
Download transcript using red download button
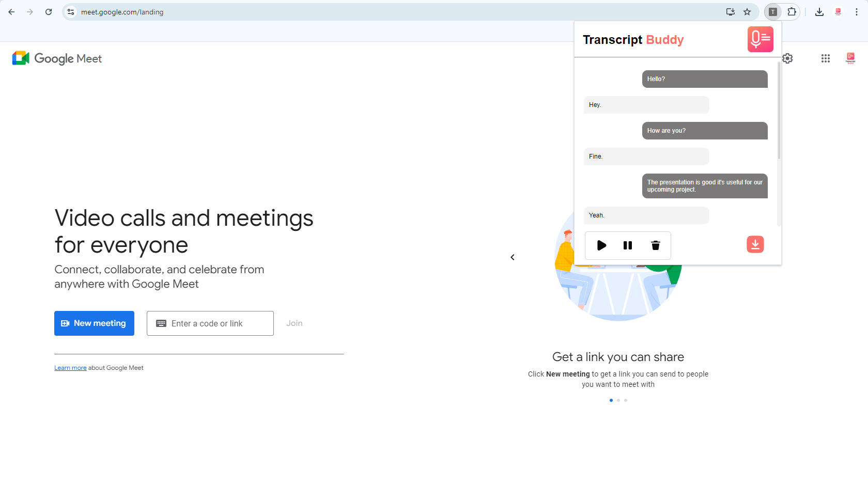coord(755,244)
